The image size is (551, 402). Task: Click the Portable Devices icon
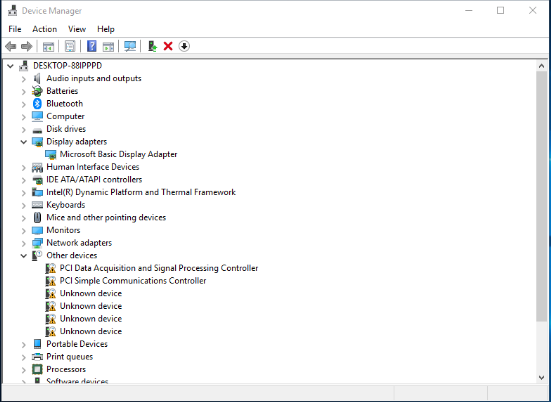pos(37,344)
